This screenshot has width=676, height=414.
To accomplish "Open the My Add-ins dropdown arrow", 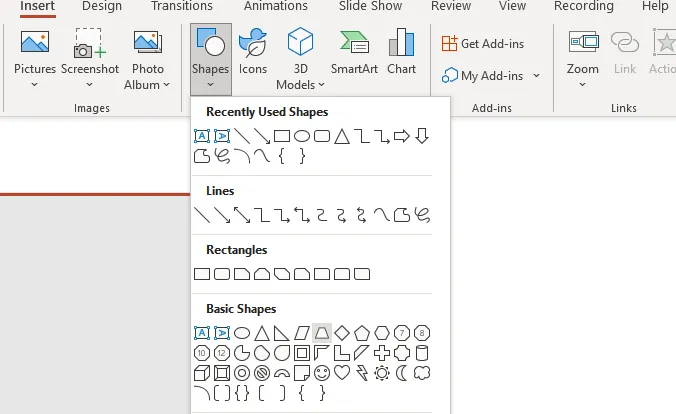I will [x=536, y=76].
